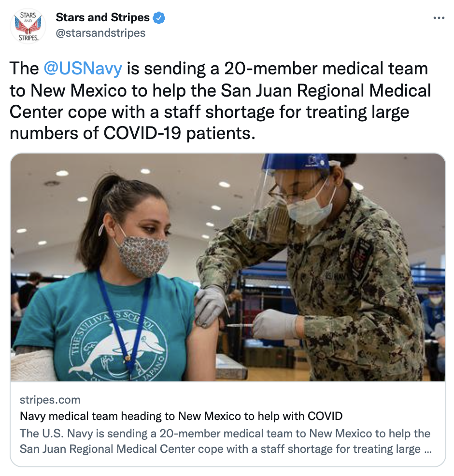Viewport: 454px width, 476px height.
Task: Follow the @USNavy mention link
Action: pyautogui.click(x=83, y=68)
